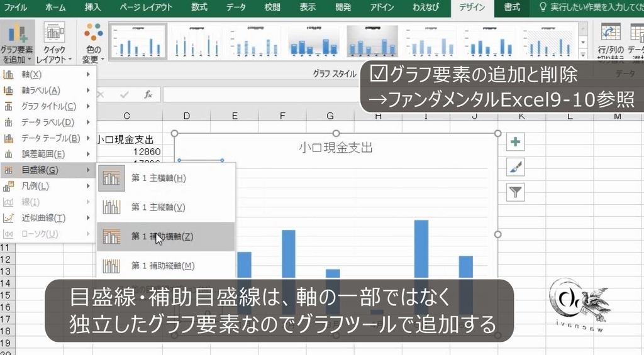644x355 pixels.
Task: Select the eighth striped chart style thumbnail
Action: (548, 41)
